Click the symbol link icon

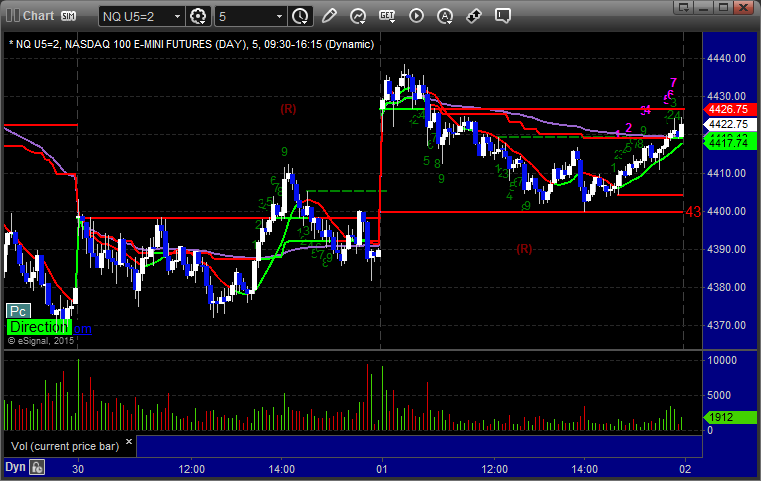474,16
